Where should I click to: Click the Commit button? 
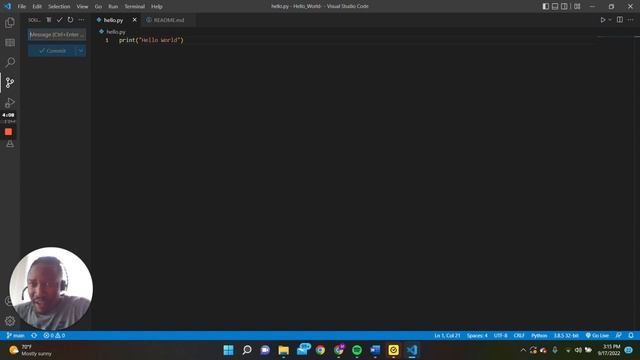click(x=52, y=51)
